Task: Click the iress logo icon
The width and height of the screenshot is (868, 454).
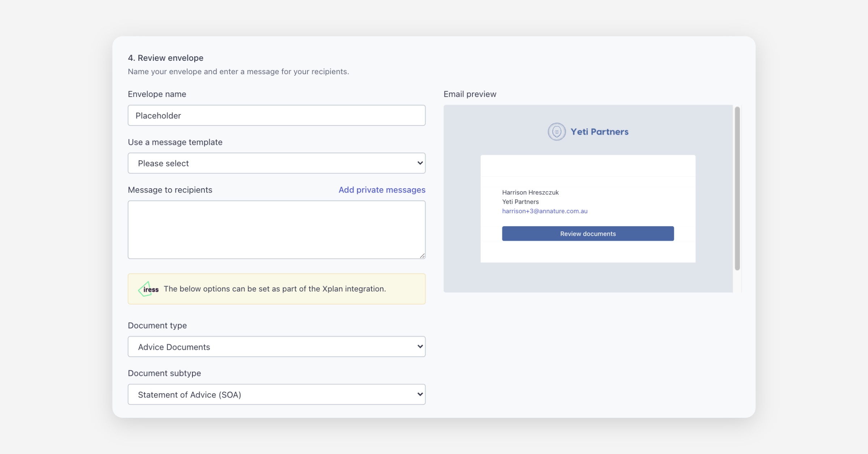Action: [x=148, y=289]
